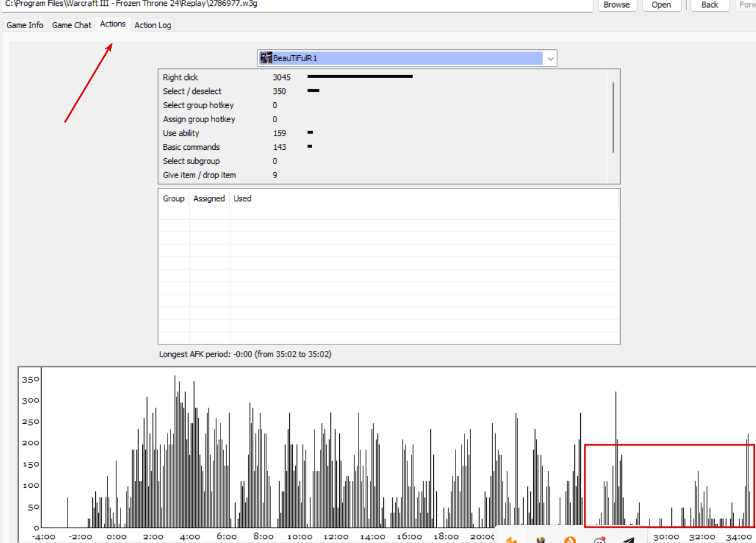The width and height of the screenshot is (756, 543).
Task: Click the 0:00 time label on graph
Action: tap(116, 537)
